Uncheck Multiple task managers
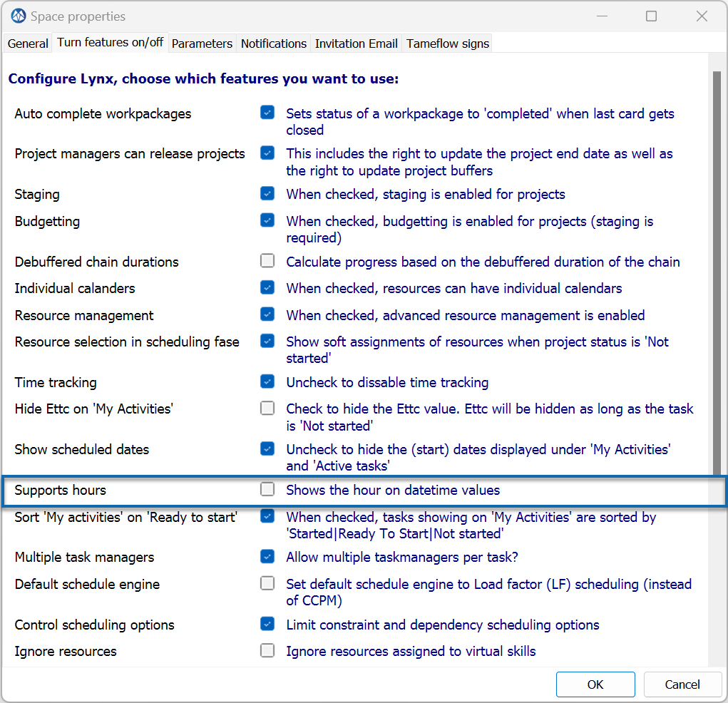Viewport: 728px width, 703px height. tap(267, 556)
